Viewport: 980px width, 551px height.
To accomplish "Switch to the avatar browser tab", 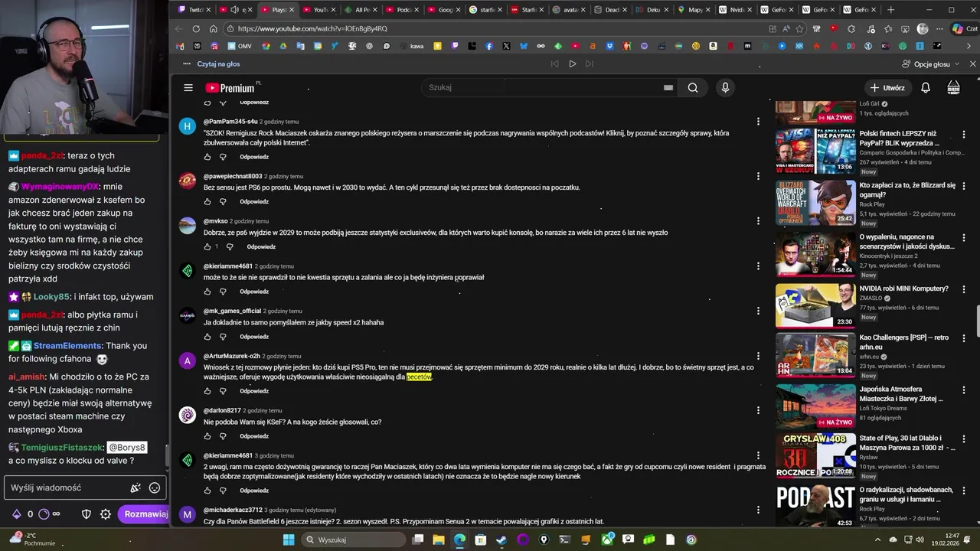I will tap(570, 10).
